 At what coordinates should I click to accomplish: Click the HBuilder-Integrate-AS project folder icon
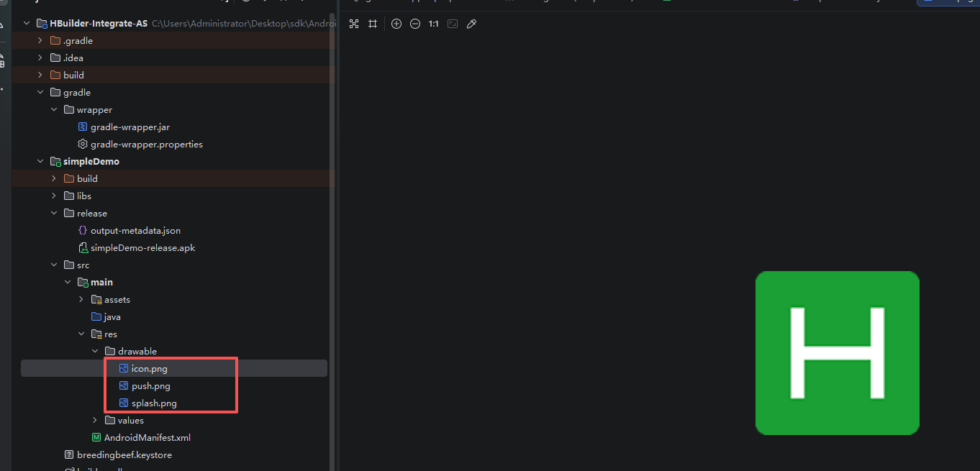[42, 24]
